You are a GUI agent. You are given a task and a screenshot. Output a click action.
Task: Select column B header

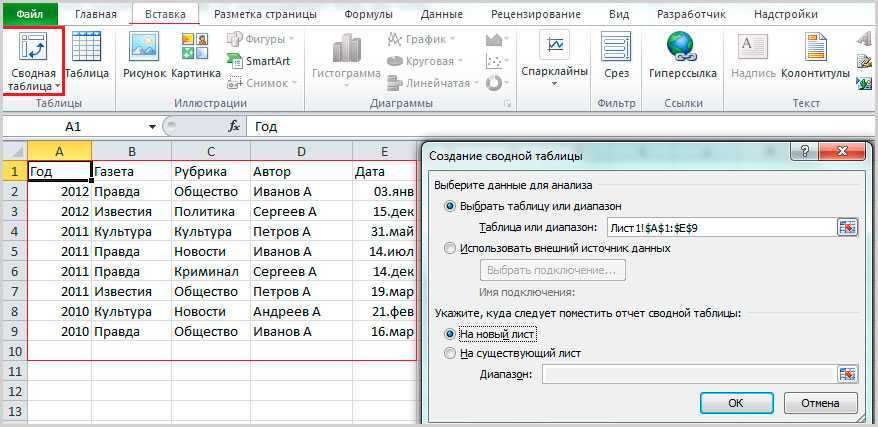pos(132,151)
